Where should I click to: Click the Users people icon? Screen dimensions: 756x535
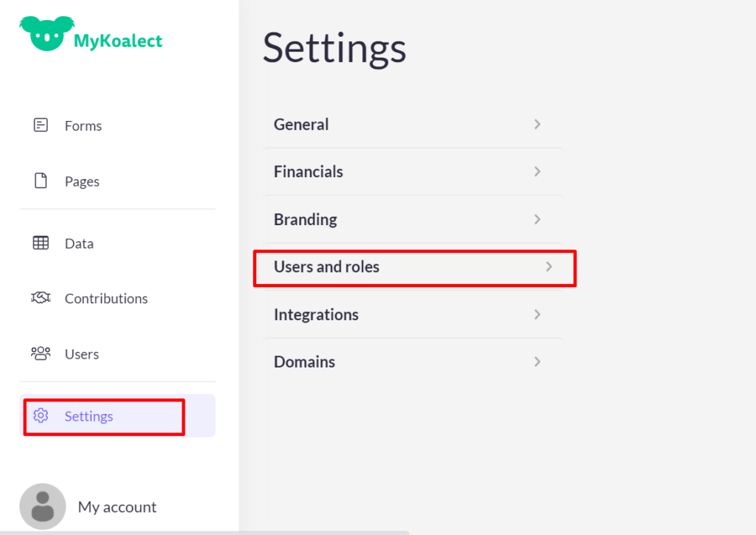pyautogui.click(x=41, y=353)
